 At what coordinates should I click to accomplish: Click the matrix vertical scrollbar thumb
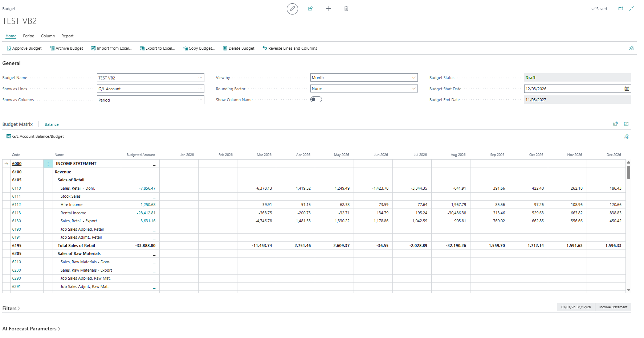click(628, 172)
